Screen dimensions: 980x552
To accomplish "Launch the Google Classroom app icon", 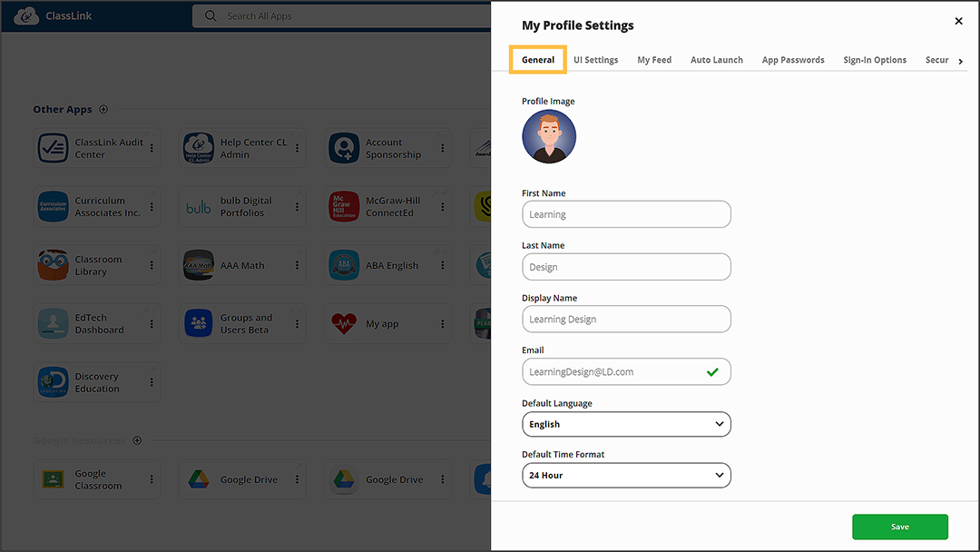I will pyautogui.click(x=54, y=479).
